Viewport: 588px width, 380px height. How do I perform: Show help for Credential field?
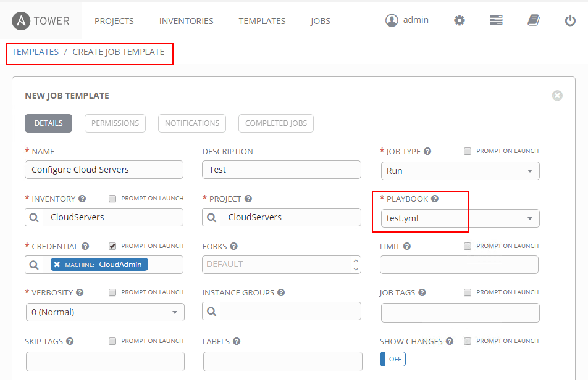85,246
